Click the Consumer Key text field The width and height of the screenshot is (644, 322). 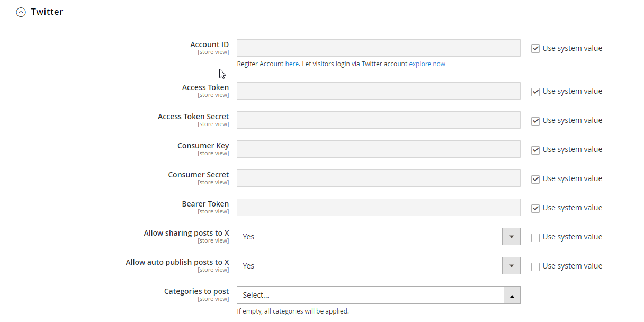coord(378,149)
